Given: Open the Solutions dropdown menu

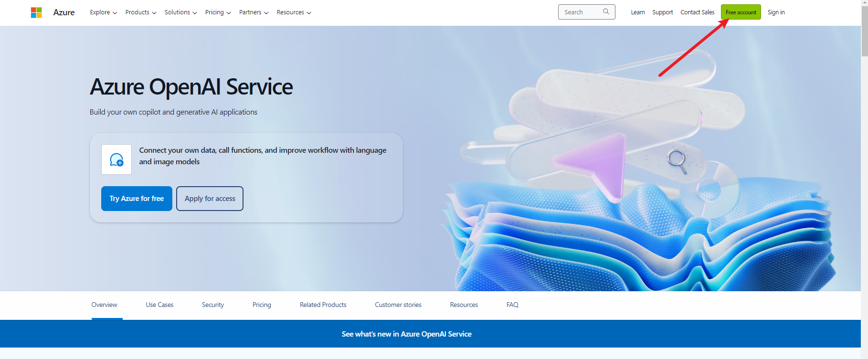Looking at the screenshot, I should [181, 12].
